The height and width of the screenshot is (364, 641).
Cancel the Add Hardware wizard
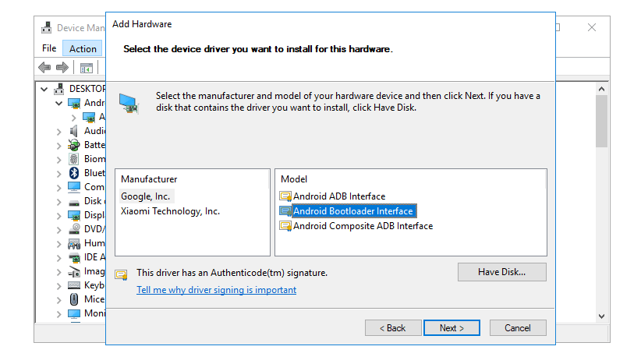click(518, 328)
